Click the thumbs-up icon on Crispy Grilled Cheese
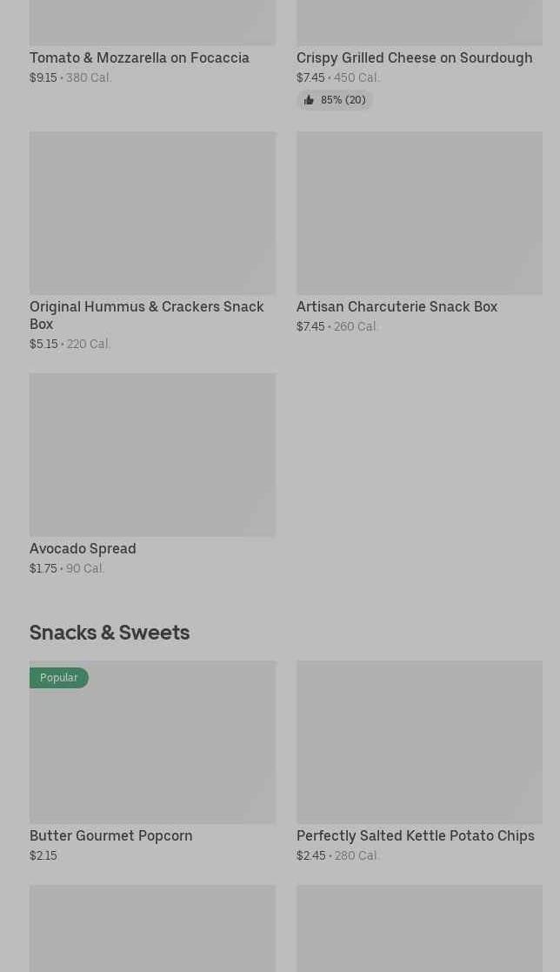 309,101
